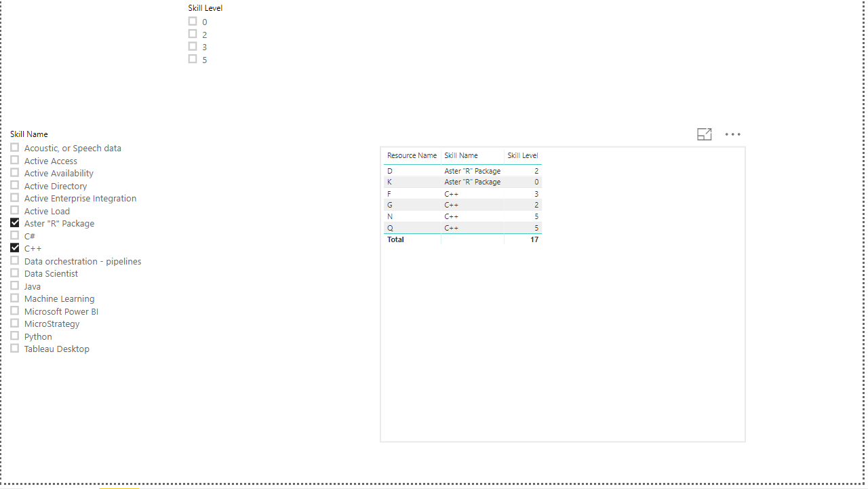Check the Acoustic, or Speech data checkbox

tap(15, 147)
